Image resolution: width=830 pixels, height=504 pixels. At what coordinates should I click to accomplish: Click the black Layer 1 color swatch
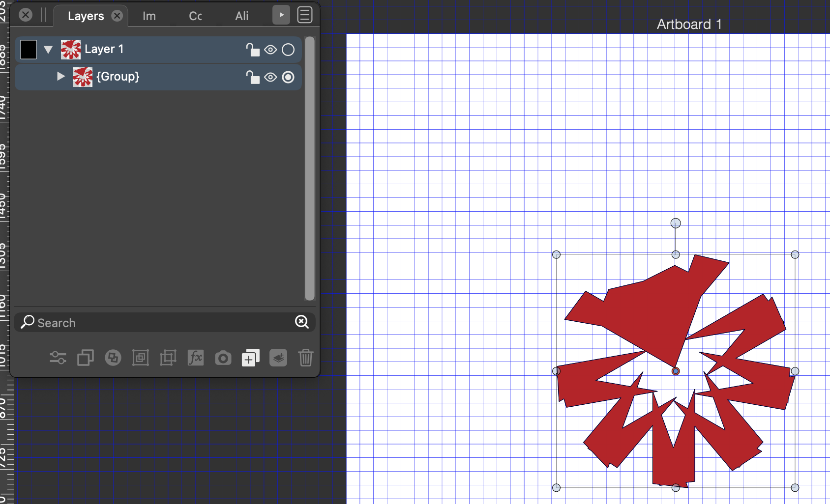coord(29,50)
